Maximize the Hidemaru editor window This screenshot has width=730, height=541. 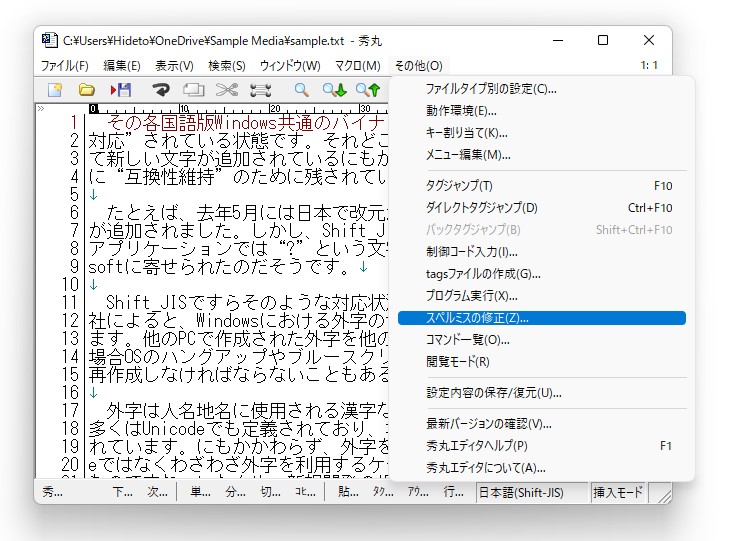[603, 41]
